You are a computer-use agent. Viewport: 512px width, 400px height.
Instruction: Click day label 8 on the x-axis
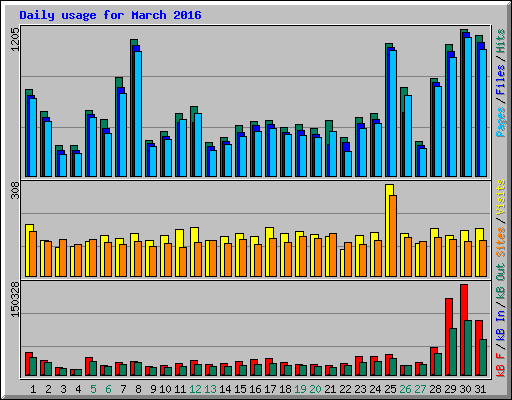138,389
